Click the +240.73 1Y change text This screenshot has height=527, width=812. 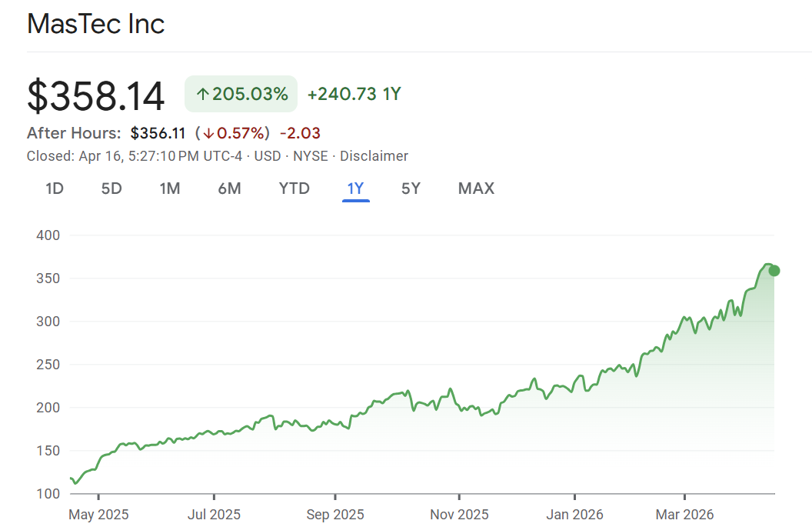point(354,95)
